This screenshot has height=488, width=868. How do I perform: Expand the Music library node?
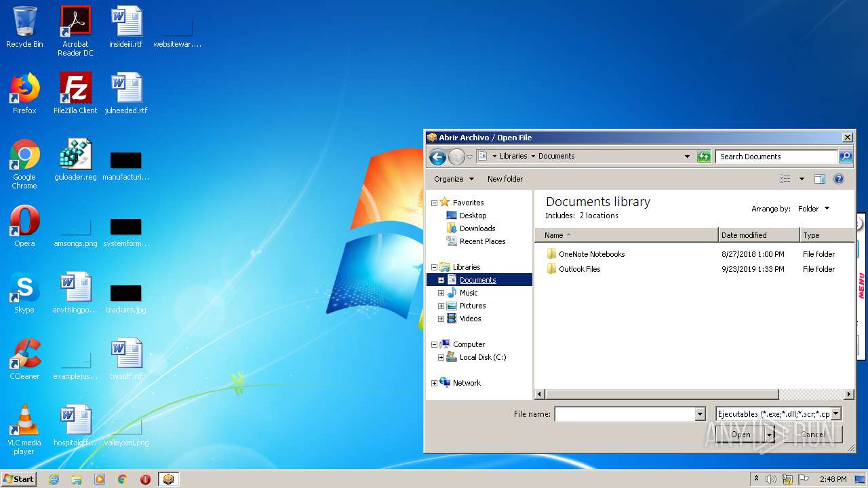[441, 293]
